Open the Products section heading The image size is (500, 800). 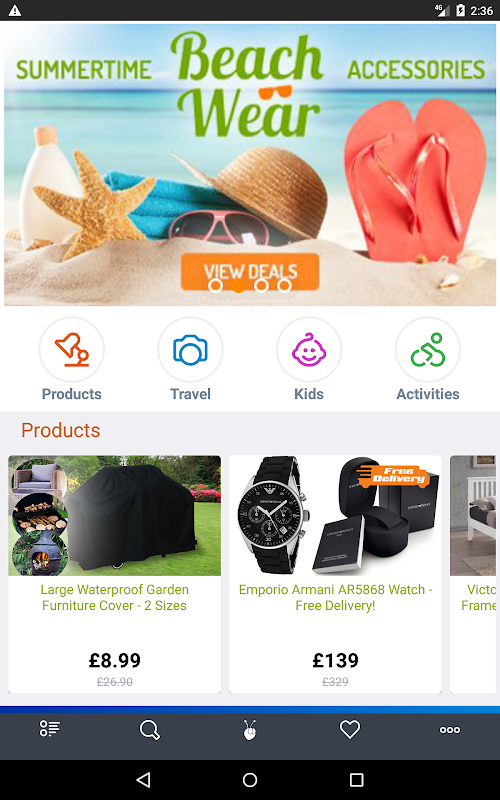pos(61,430)
